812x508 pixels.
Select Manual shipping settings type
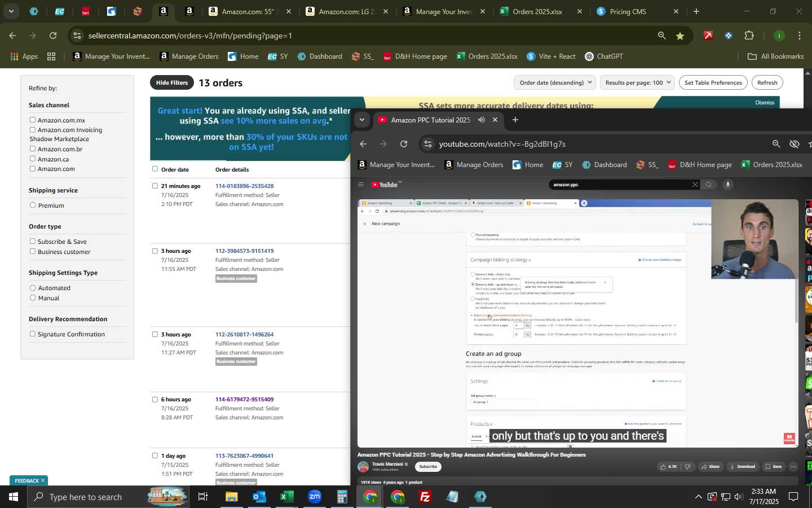33,297
